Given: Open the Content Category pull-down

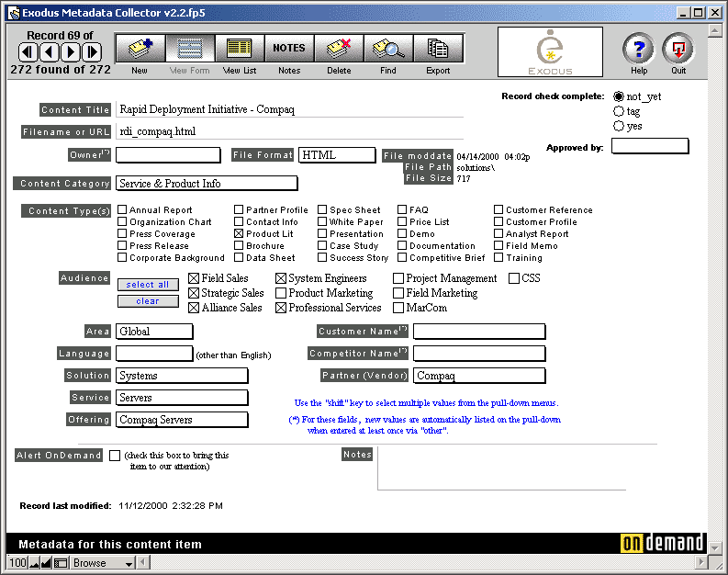Looking at the screenshot, I should pyautogui.click(x=207, y=184).
